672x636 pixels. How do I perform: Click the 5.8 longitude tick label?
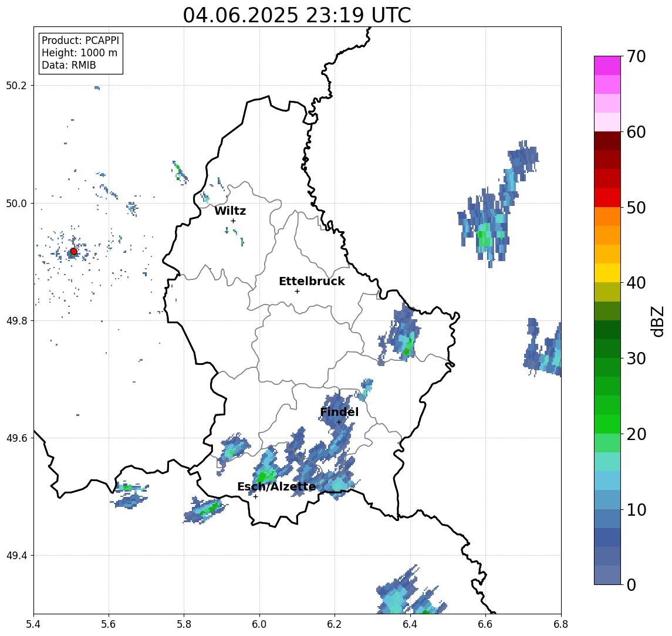point(184,624)
